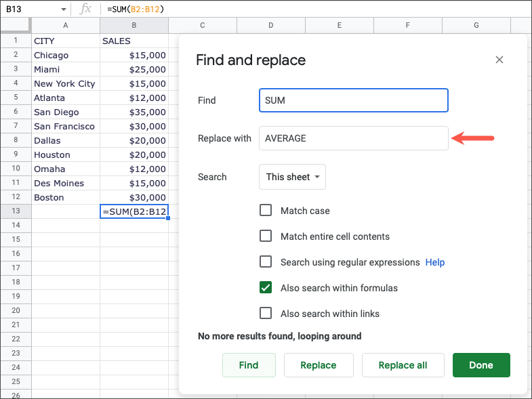The width and height of the screenshot is (532, 399).
Task: Enable the Match case checkbox
Action: click(266, 211)
